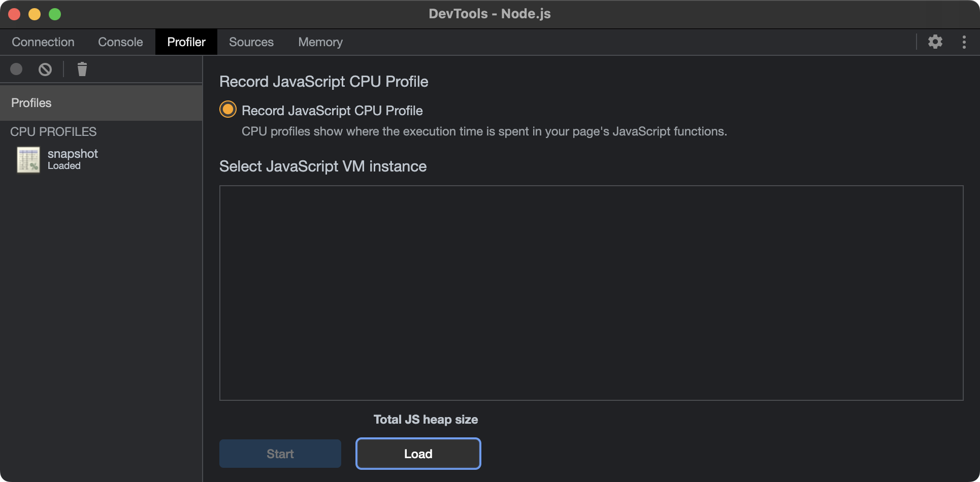The height and width of the screenshot is (482, 980).
Task: Go to the Sources tab
Action: point(251,42)
